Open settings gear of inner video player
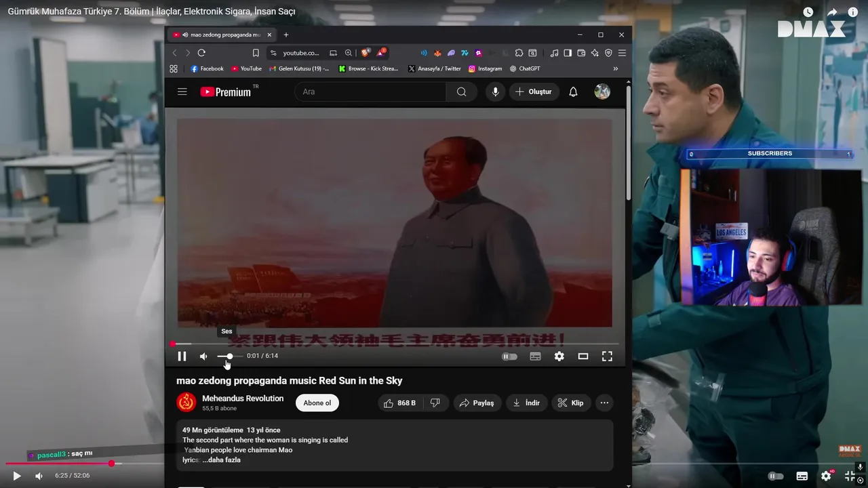 559,356
